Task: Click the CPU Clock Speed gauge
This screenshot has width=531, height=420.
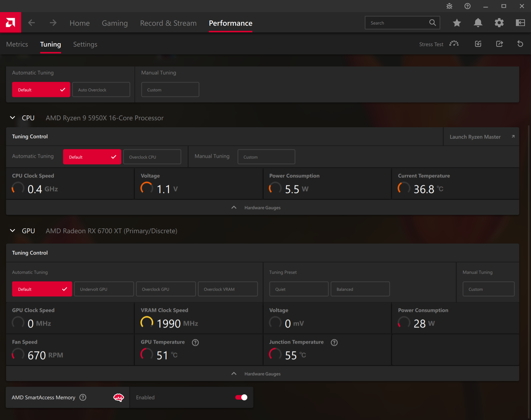Action: [18, 188]
